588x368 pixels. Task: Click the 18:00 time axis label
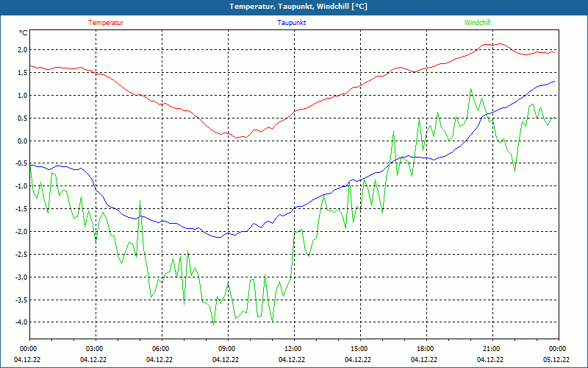point(426,349)
